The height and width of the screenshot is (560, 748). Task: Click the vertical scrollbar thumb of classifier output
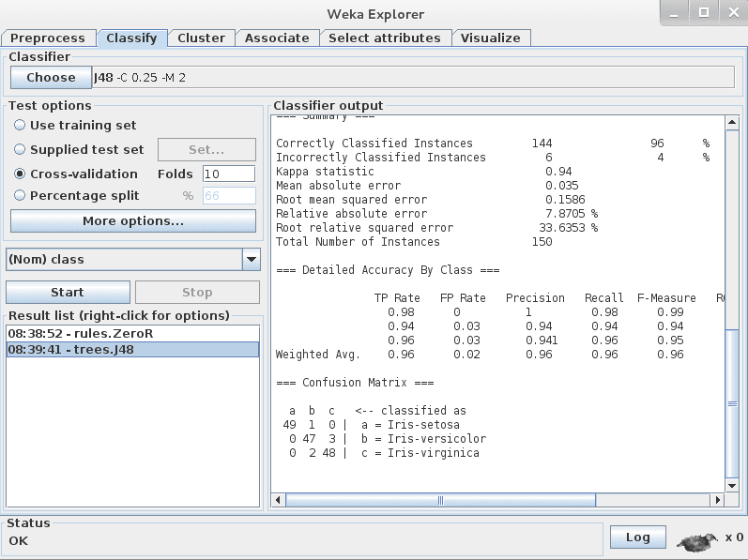pos(732,403)
